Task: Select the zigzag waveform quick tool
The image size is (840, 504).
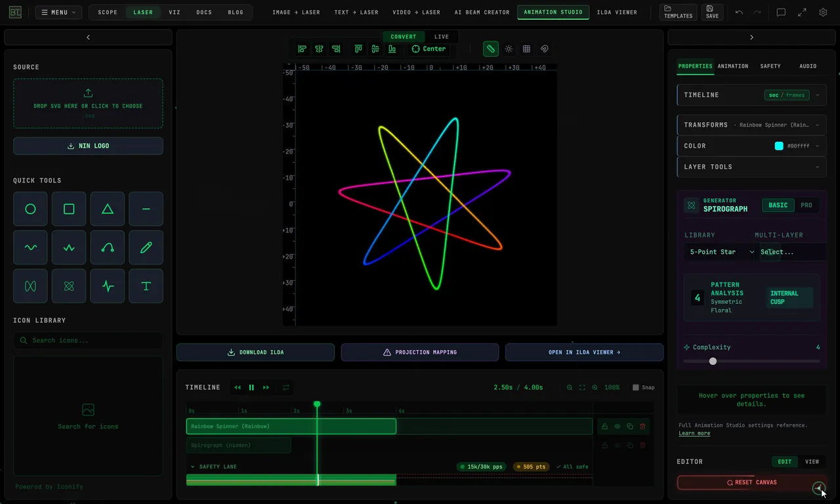Action: (69, 247)
